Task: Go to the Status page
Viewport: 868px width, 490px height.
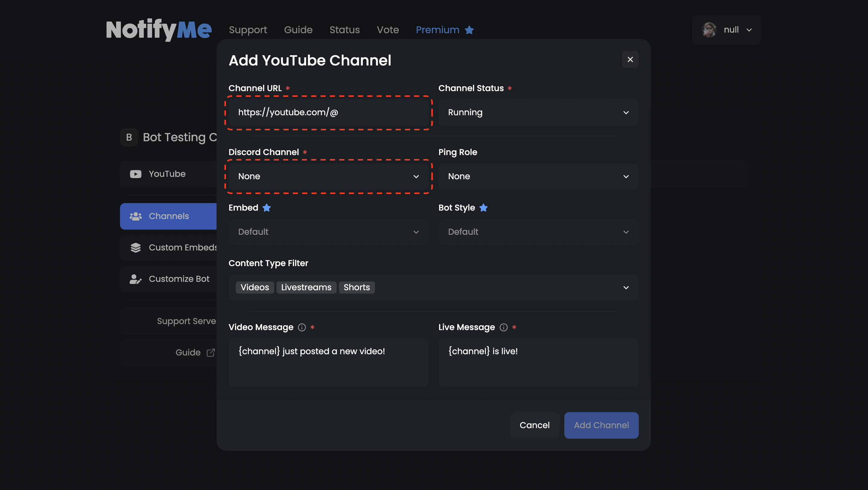Action: (x=344, y=30)
